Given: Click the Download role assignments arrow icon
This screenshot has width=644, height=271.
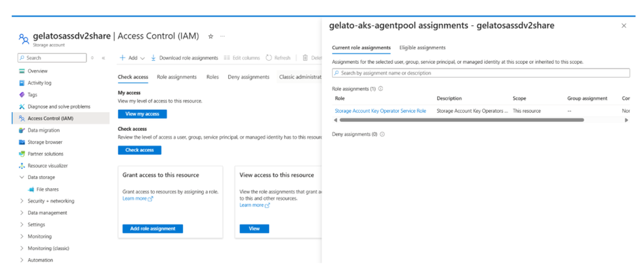Looking at the screenshot, I should (153, 58).
